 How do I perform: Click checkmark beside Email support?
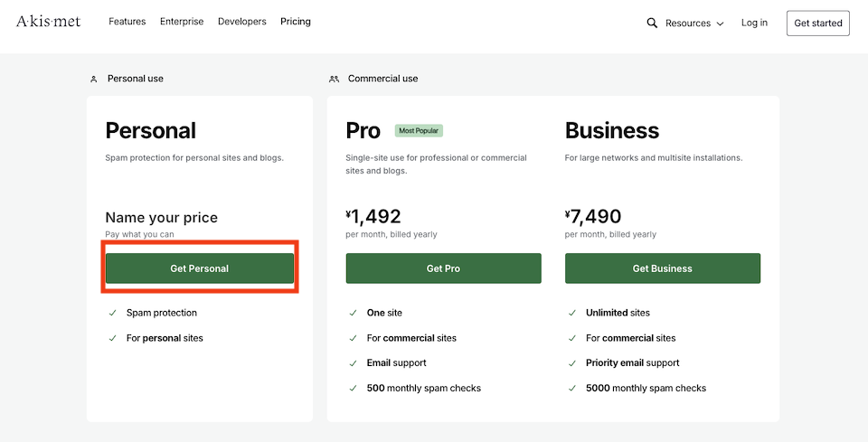pos(354,362)
